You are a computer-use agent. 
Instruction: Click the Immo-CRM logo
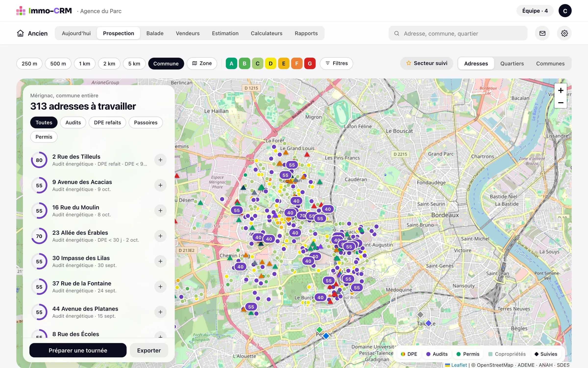(x=44, y=11)
